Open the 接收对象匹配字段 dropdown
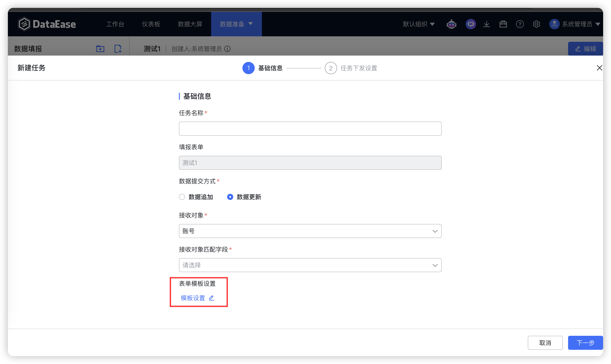The image size is (611, 364). point(310,265)
